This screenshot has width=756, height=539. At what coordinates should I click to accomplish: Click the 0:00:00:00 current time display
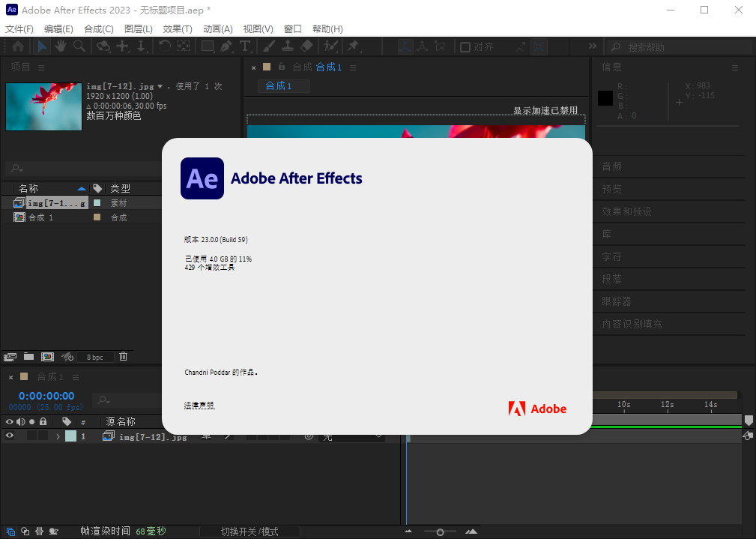click(46, 396)
